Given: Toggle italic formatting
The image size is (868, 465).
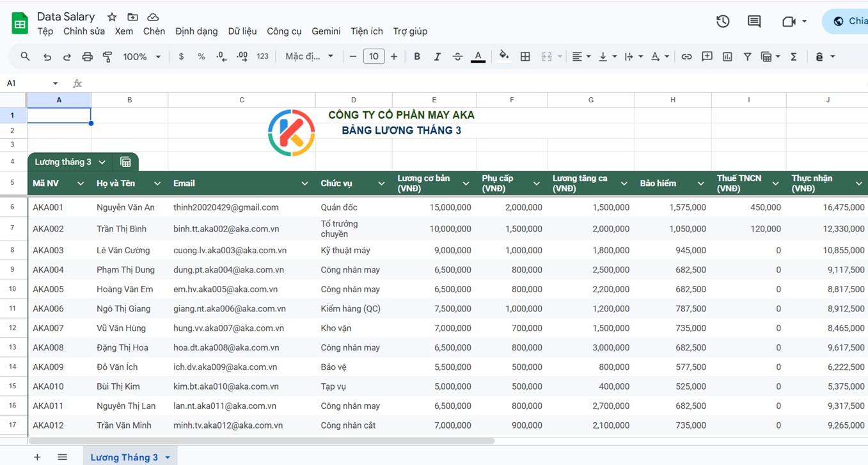Looking at the screenshot, I should (x=437, y=56).
